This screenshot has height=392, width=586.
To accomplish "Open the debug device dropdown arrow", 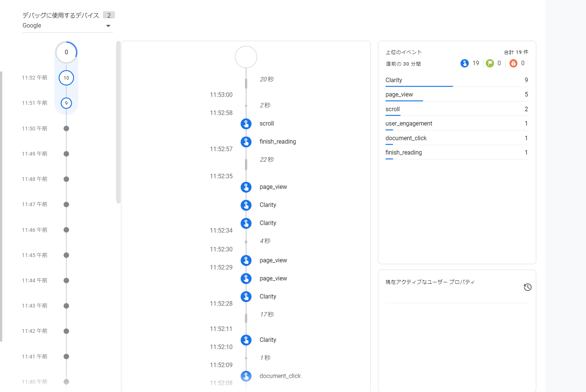I will [108, 26].
